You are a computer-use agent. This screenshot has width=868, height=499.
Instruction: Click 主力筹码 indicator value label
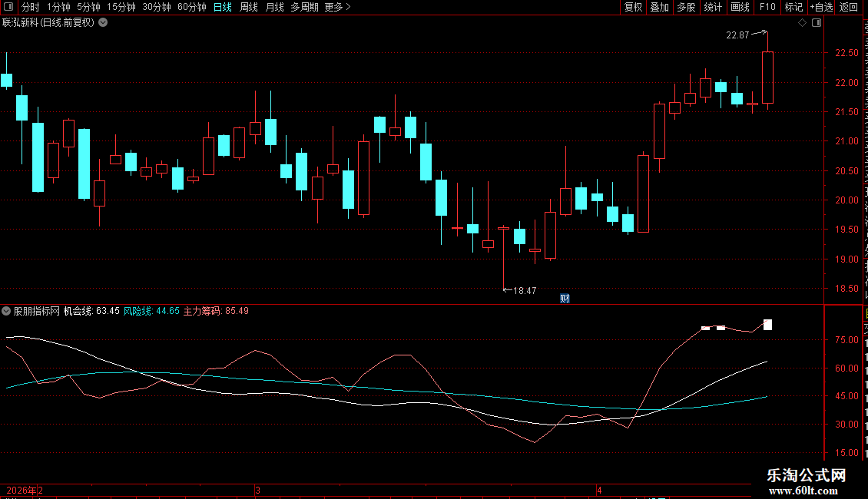216,311
